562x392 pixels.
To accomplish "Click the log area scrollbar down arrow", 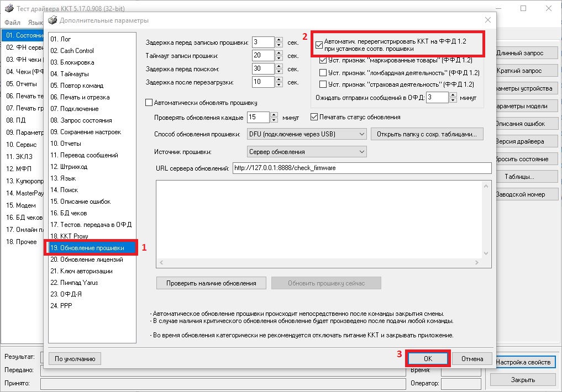I will click(x=486, y=253).
